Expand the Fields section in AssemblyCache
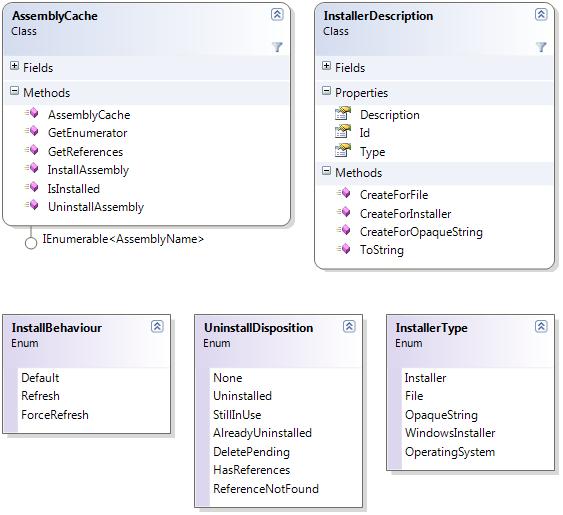 pyautogui.click(x=14, y=66)
